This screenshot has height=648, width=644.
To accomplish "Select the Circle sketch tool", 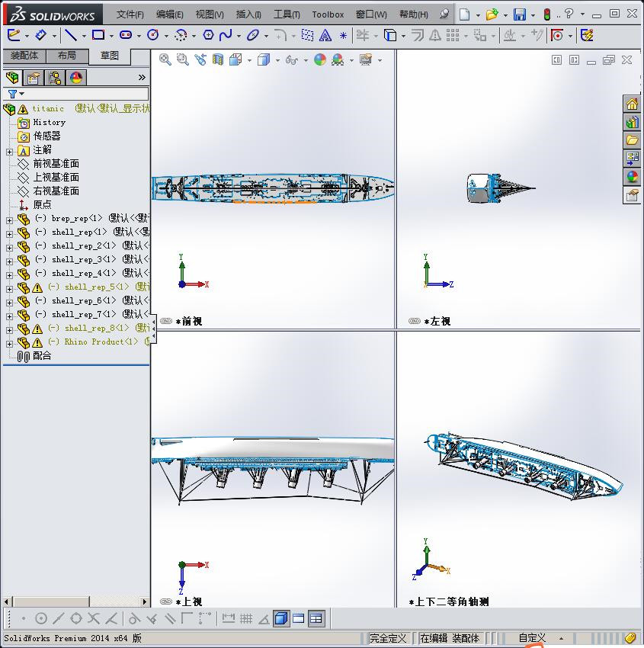I will [153, 35].
